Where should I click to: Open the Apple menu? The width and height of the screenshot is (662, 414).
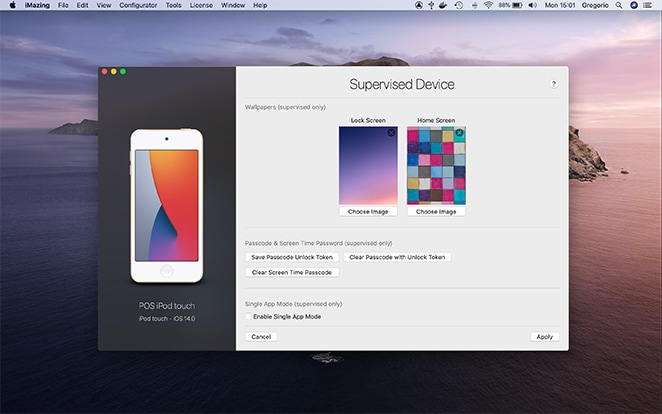[12, 5]
